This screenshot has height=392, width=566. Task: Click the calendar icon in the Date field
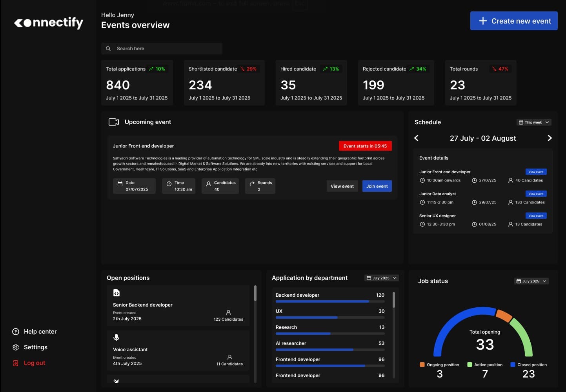(120, 183)
